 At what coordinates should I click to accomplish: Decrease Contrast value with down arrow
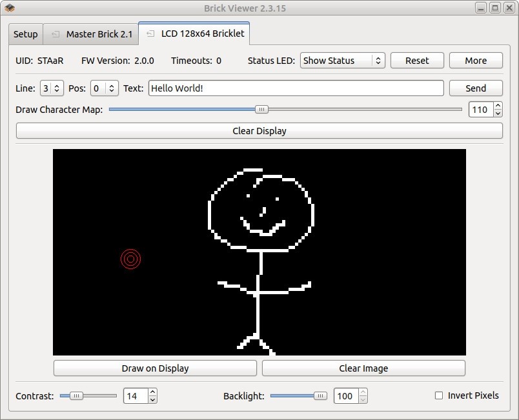pos(152,399)
